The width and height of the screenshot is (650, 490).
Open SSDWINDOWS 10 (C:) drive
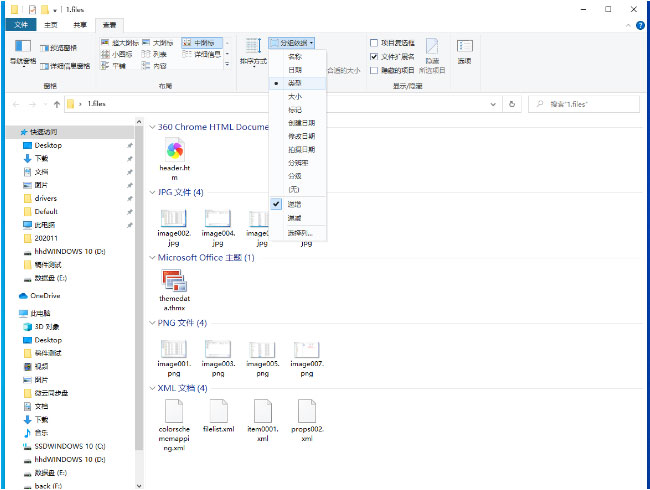64,446
